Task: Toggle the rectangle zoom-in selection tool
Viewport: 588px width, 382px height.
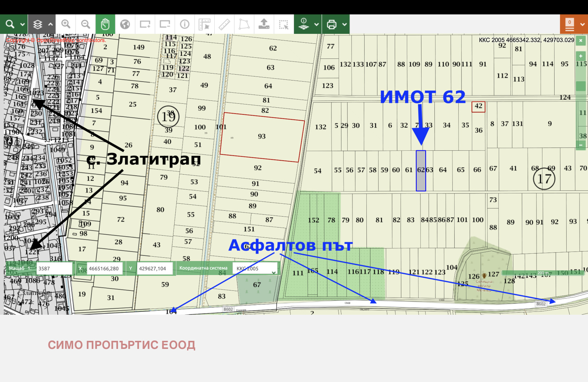Action: (145, 24)
